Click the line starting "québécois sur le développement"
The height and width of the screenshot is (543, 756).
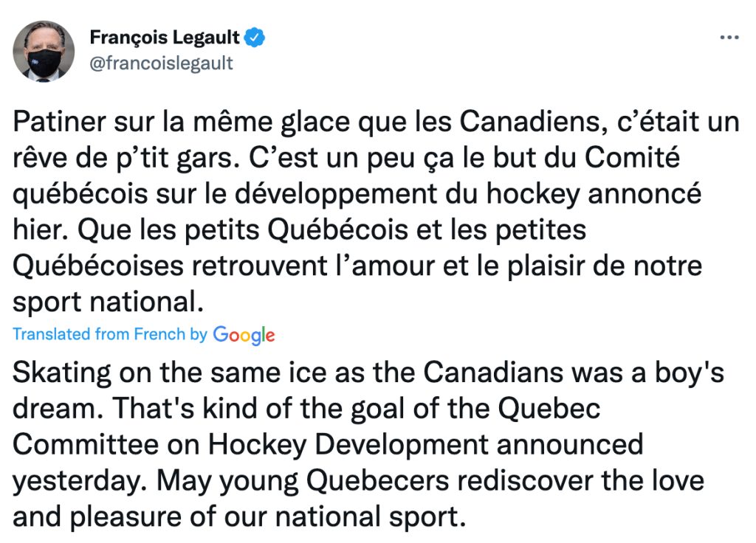[x=357, y=194]
